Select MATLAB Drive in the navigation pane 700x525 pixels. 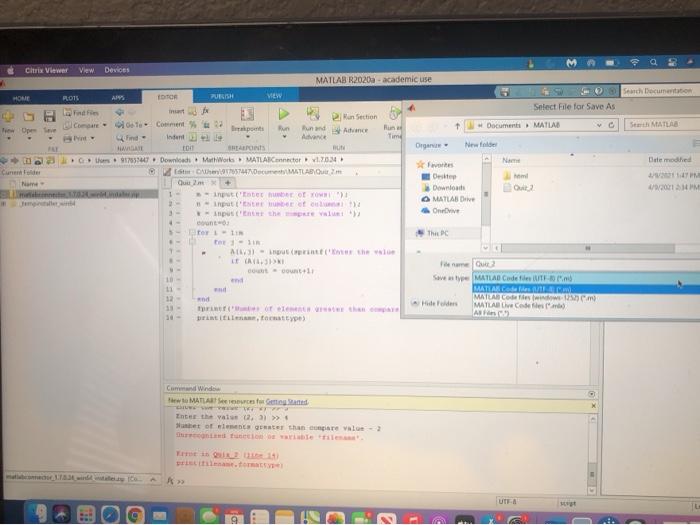(x=448, y=199)
